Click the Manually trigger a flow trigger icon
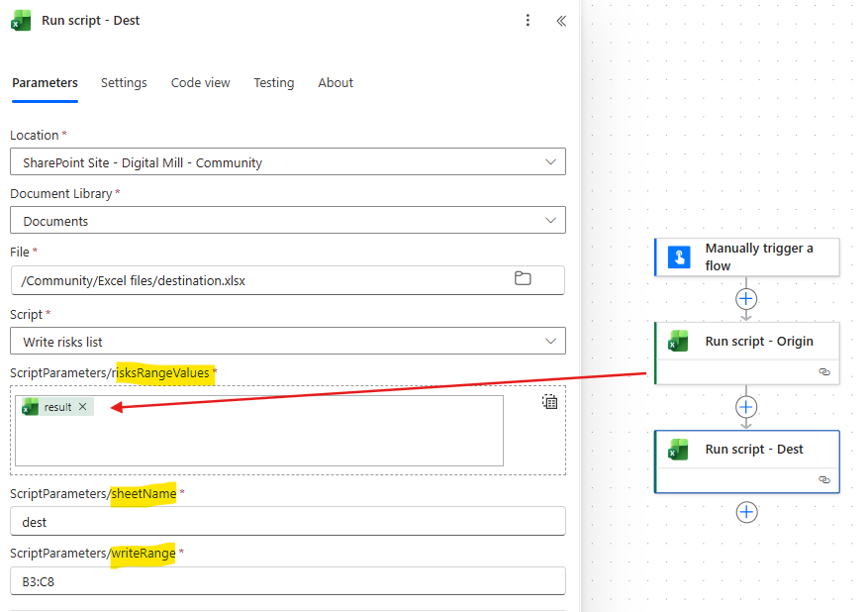This screenshot has width=868, height=612. [x=678, y=257]
